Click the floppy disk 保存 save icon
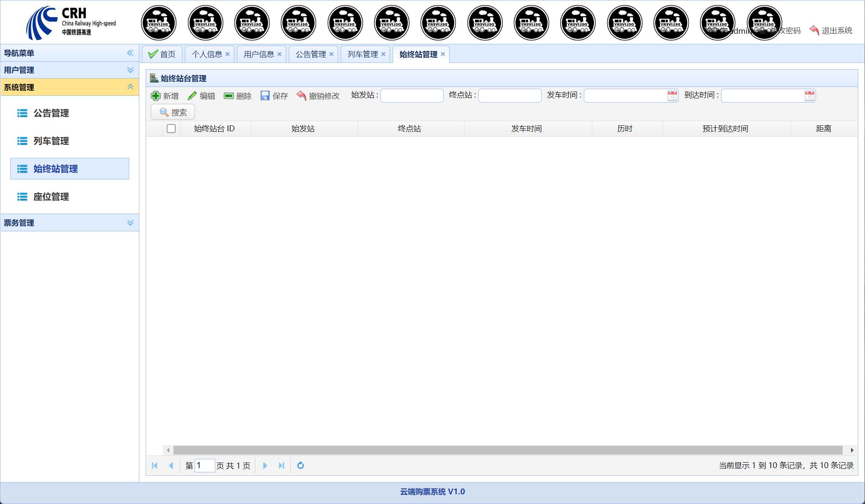The width and height of the screenshot is (865, 504). (265, 96)
